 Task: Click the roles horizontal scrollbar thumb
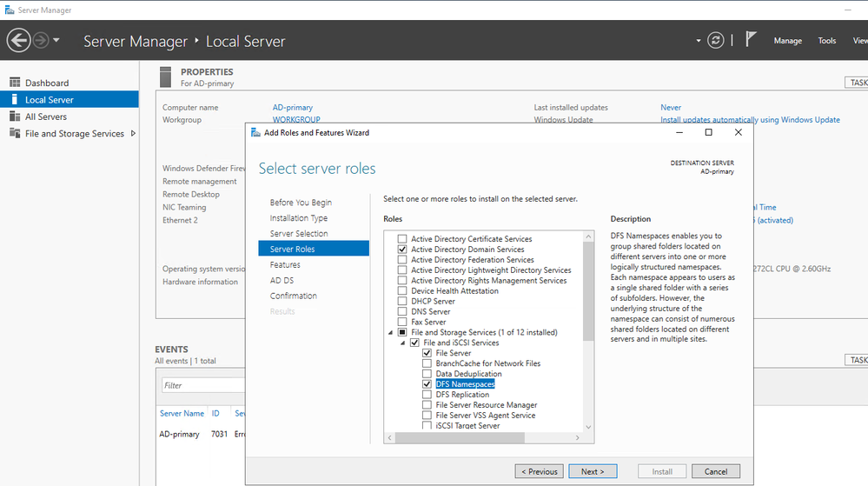pyautogui.click(x=460, y=438)
